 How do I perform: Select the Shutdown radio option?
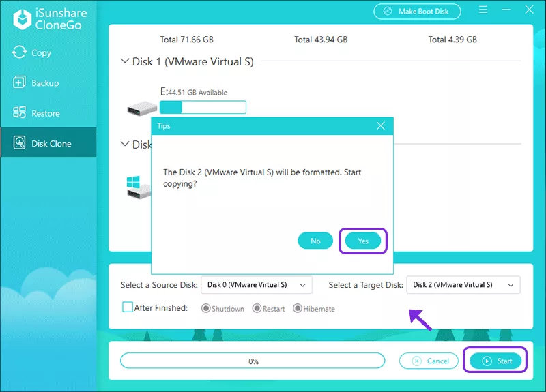point(205,309)
